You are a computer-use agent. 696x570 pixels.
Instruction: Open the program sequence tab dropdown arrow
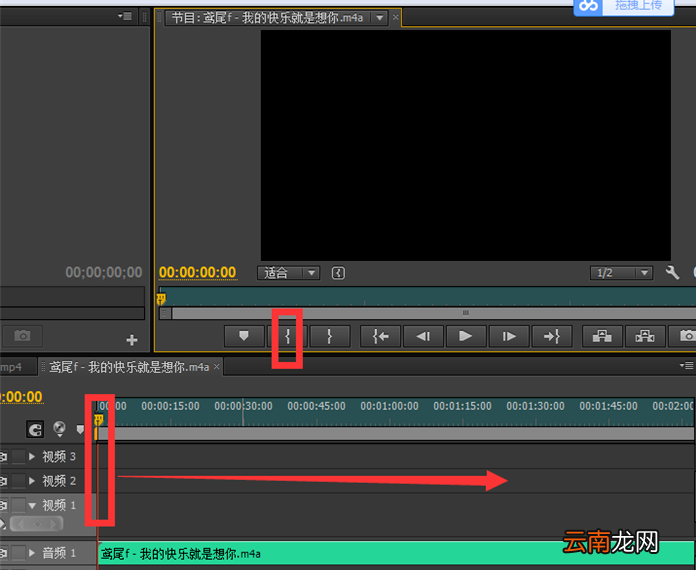(380, 18)
